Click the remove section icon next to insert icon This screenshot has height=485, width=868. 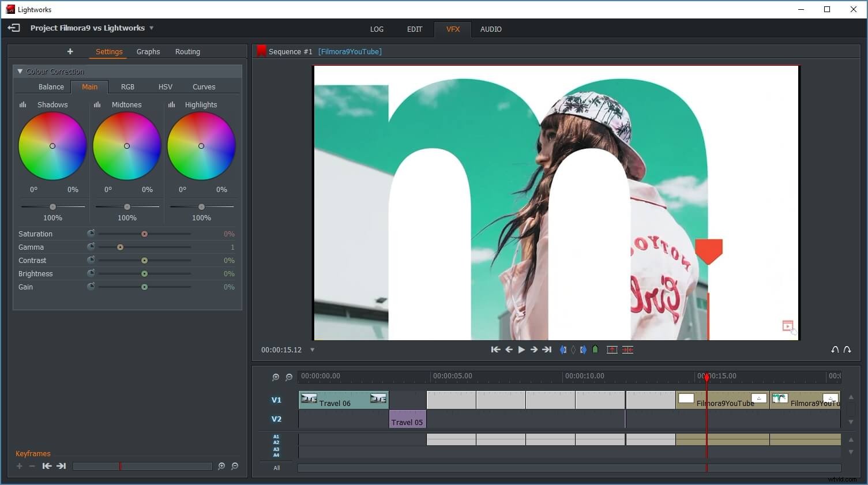(627, 349)
